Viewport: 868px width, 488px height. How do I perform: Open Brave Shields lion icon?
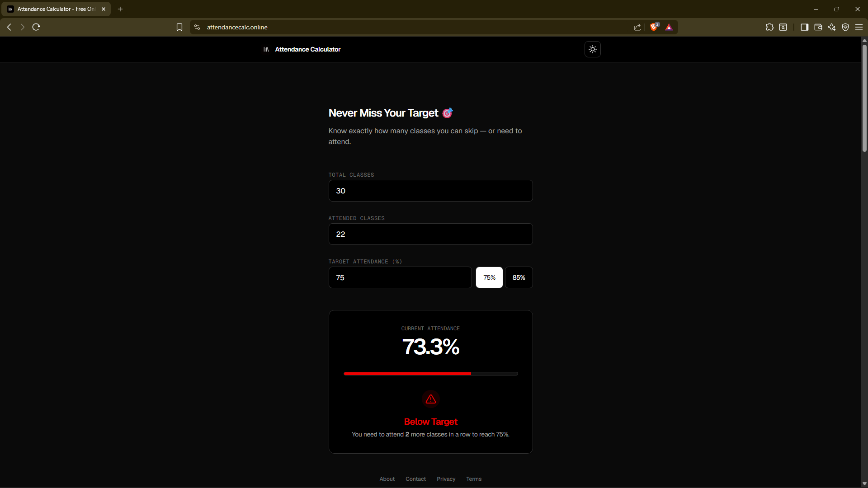[654, 27]
